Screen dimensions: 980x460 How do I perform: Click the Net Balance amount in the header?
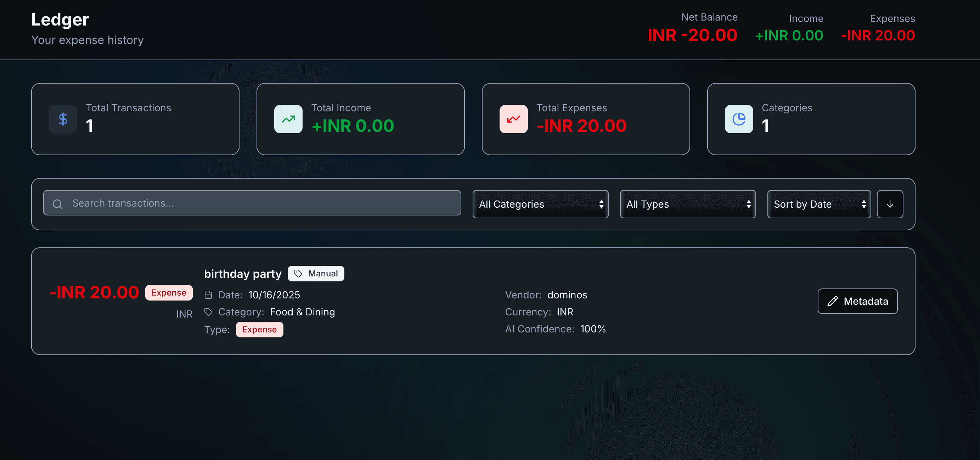point(692,35)
